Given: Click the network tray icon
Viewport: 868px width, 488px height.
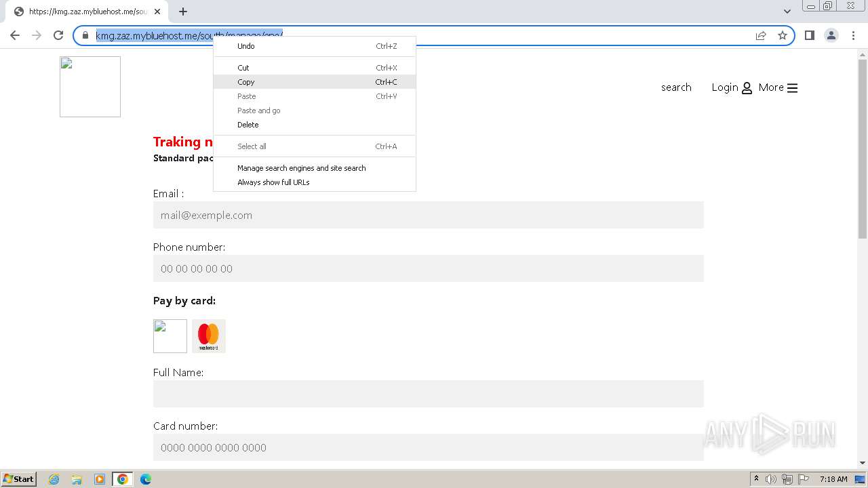Looking at the screenshot, I should pyautogui.click(x=787, y=479).
